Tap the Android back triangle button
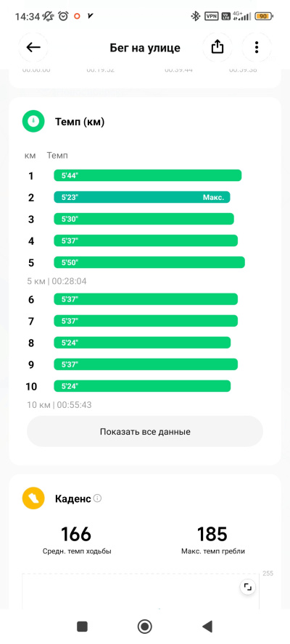 click(x=207, y=627)
